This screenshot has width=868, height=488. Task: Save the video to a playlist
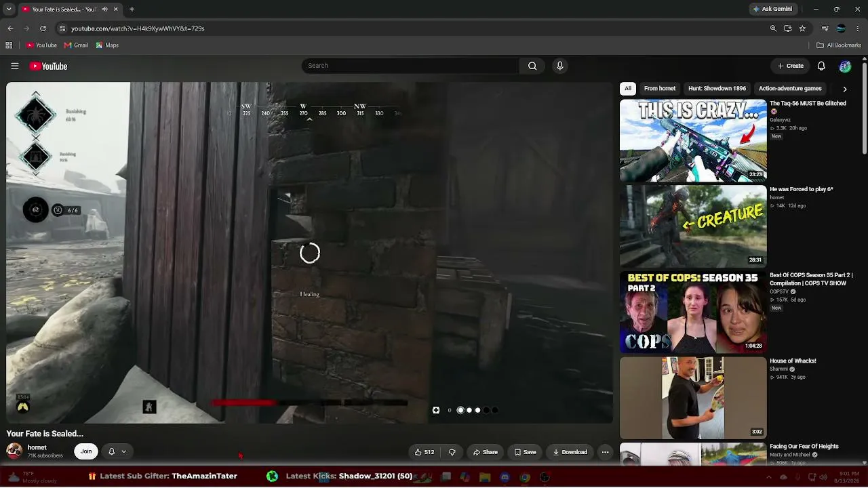(x=525, y=452)
